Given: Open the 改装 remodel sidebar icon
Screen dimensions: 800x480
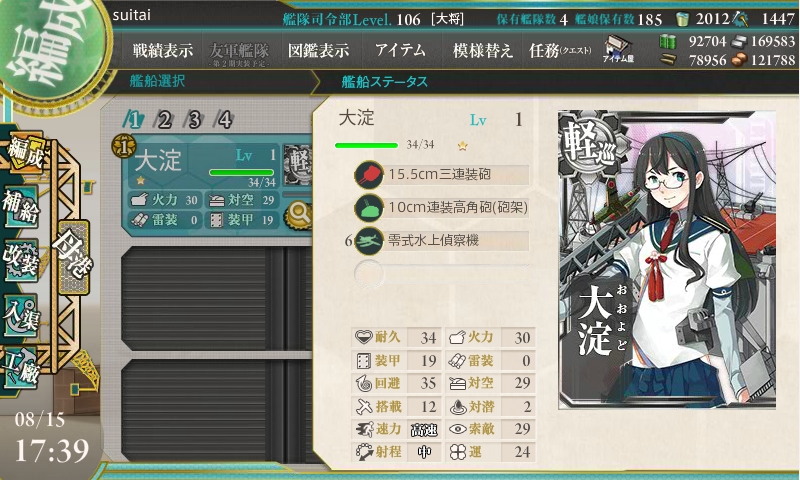Looking at the screenshot, I should (x=21, y=259).
